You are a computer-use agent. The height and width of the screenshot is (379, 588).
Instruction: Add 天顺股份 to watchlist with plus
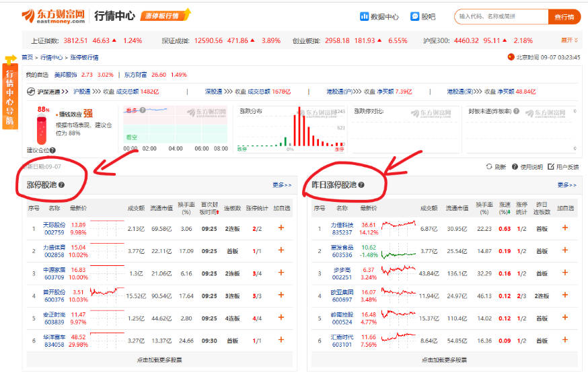pyautogui.click(x=281, y=228)
